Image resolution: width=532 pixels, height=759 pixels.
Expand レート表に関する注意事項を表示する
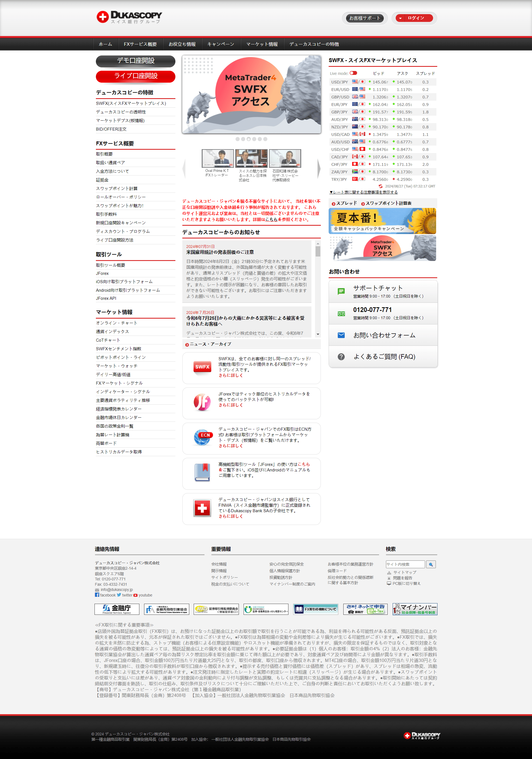pyautogui.click(x=363, y=192)
